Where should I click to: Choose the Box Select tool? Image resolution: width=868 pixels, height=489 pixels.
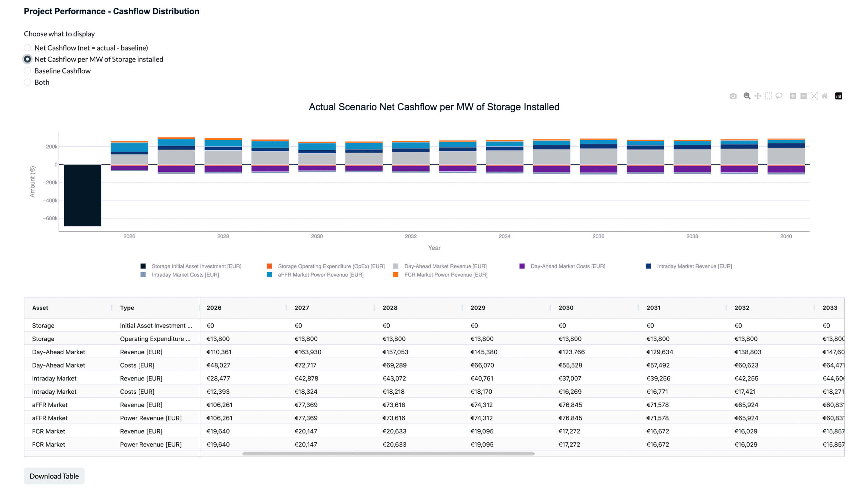click(x=768, y=96)
